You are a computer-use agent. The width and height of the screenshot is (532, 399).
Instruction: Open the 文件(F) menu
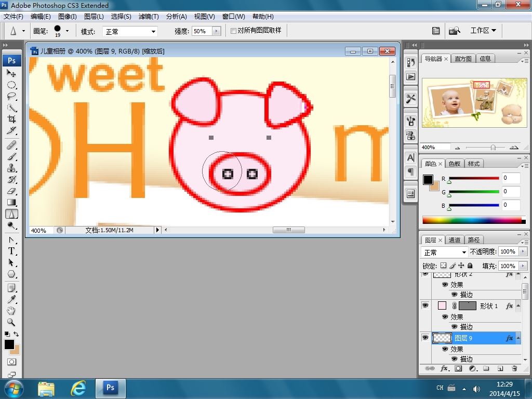tap(13, 16)
